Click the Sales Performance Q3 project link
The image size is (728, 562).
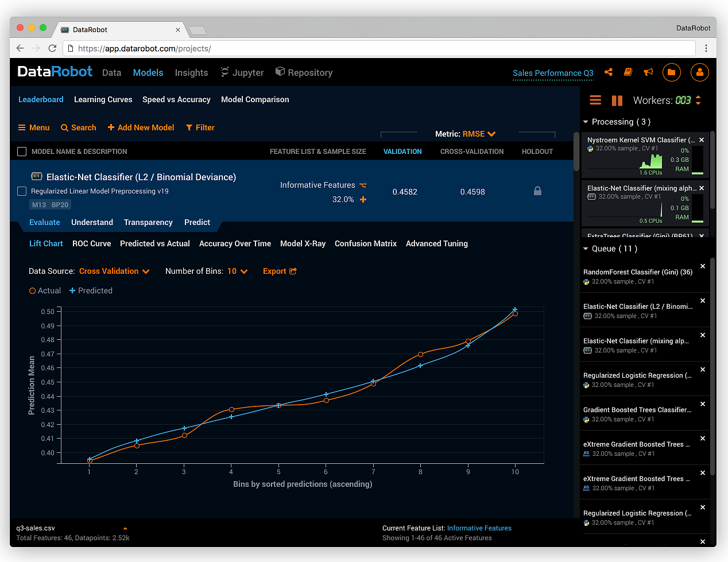coord(553,73)
